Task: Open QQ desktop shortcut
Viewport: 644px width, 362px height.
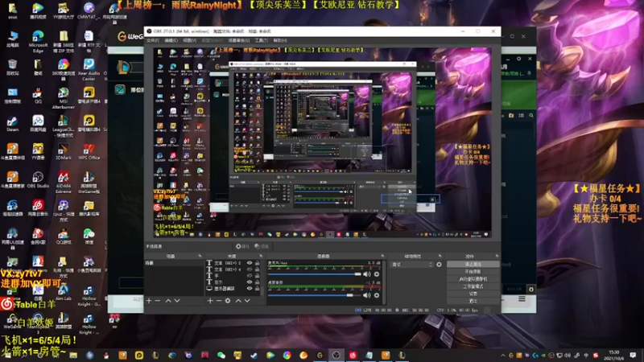Action: (38, 96)
